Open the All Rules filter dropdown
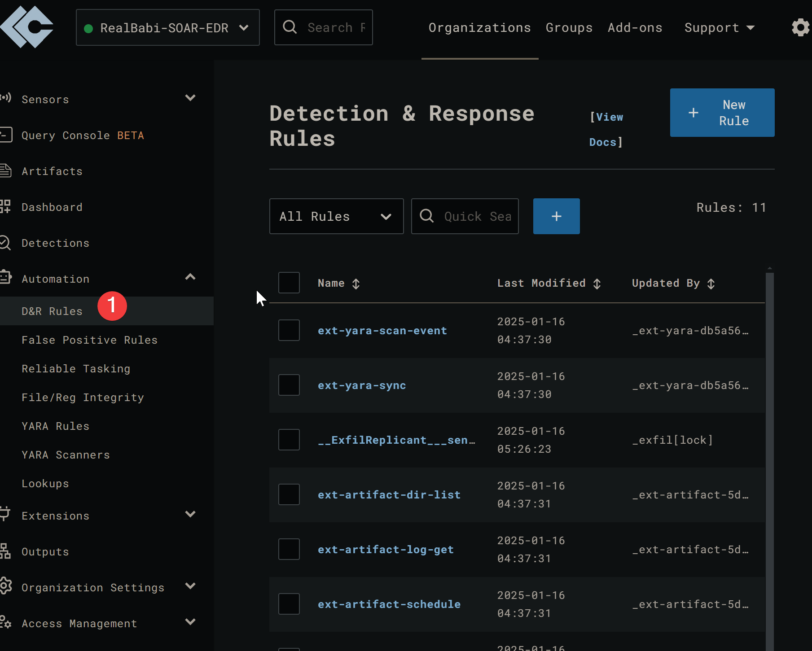812x651 pixels. 336,216
